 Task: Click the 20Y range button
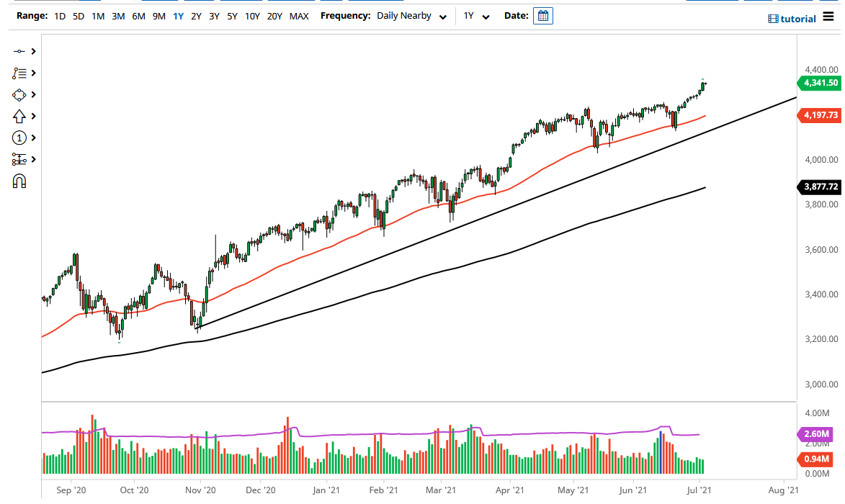coord(274,15)
